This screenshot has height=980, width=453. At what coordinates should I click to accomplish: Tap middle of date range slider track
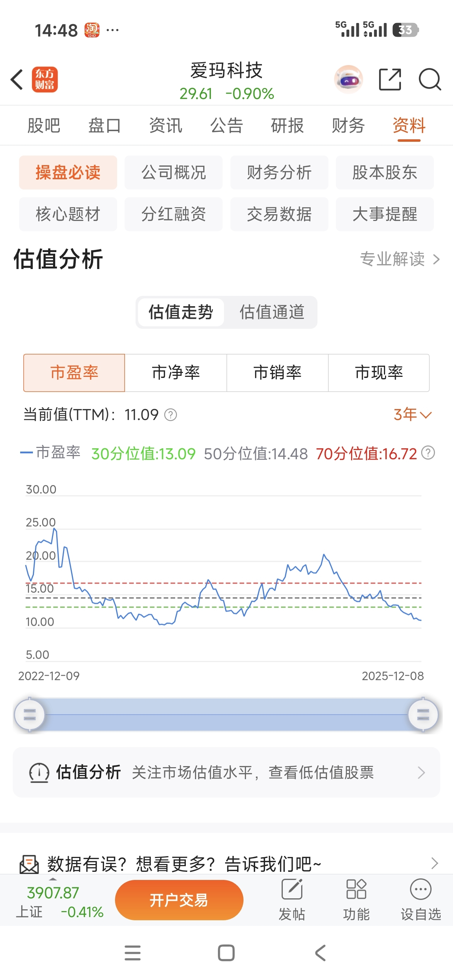(x=226, y=715)
